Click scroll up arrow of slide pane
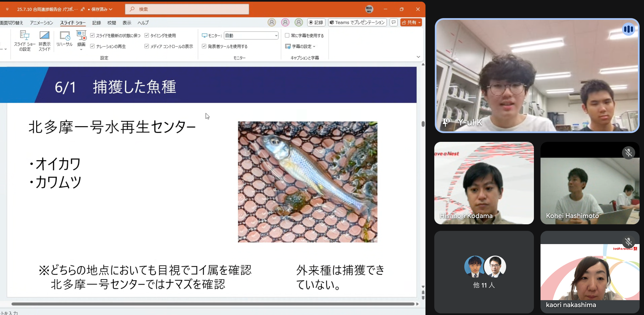The width and height of the screenshot is (644, 315). (423, 64)
